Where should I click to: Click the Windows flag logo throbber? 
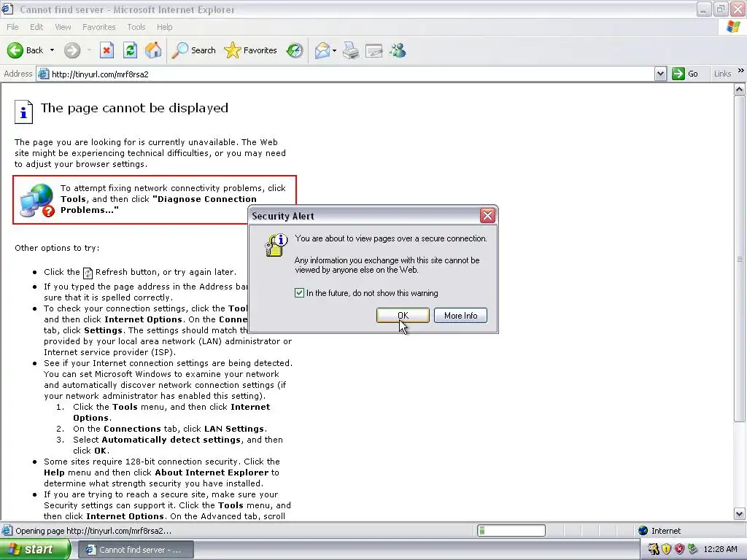(734, 27)
